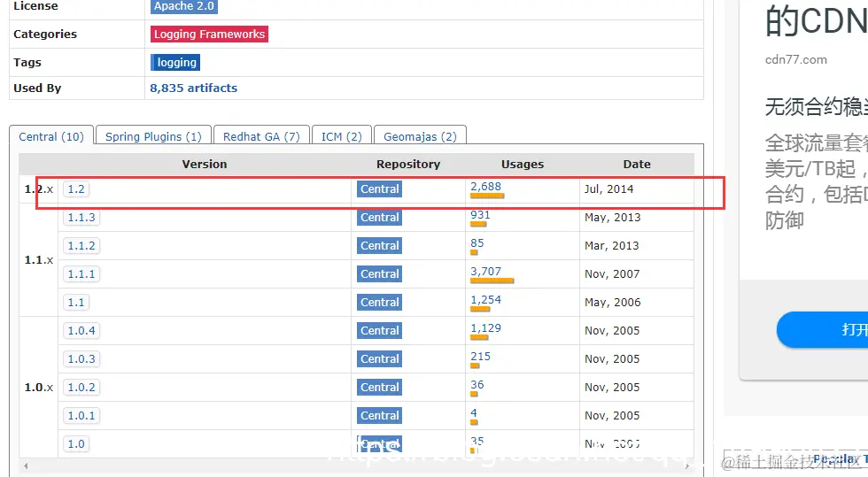Open version 1.1.1
The image size is (868, 477).
[x=81, y=274]
